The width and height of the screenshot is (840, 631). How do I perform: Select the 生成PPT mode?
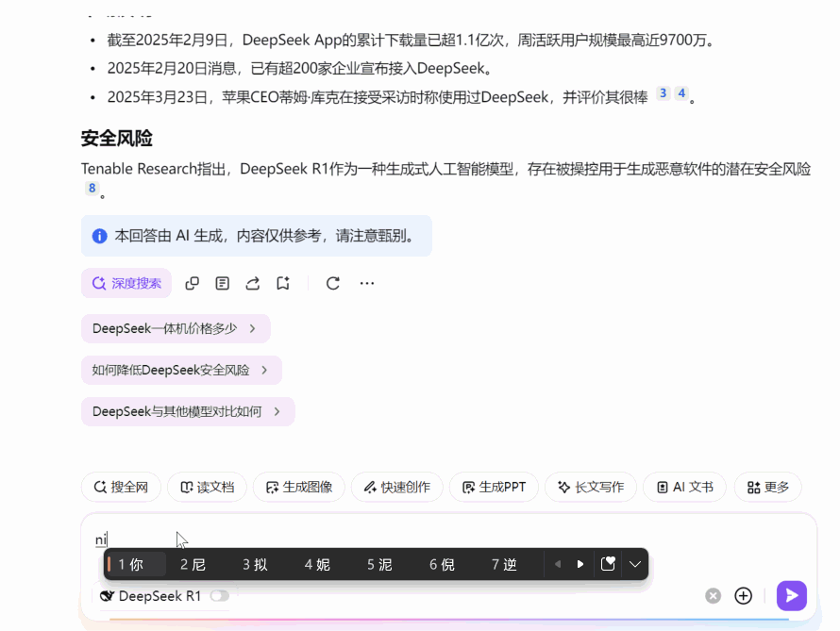click(x=494, y=487)
